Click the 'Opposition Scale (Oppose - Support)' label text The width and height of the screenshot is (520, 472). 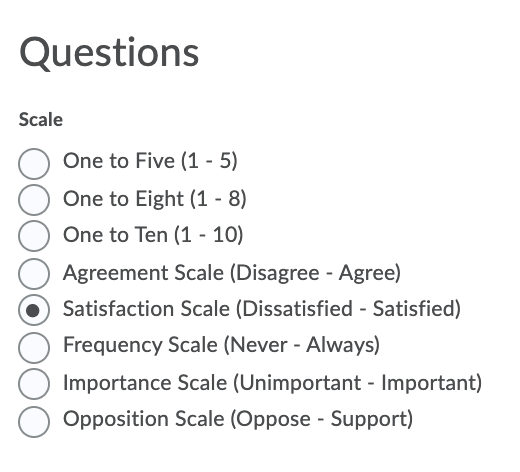click(238, 419)
